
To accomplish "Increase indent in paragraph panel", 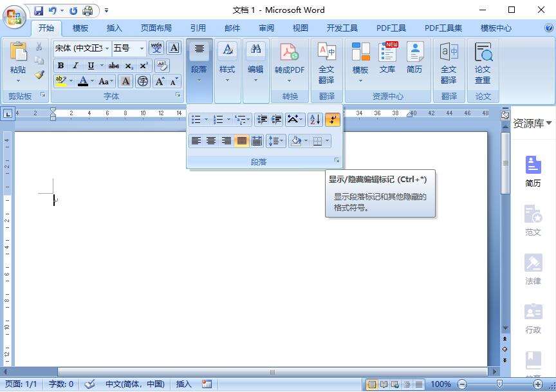I will (276, 120).
